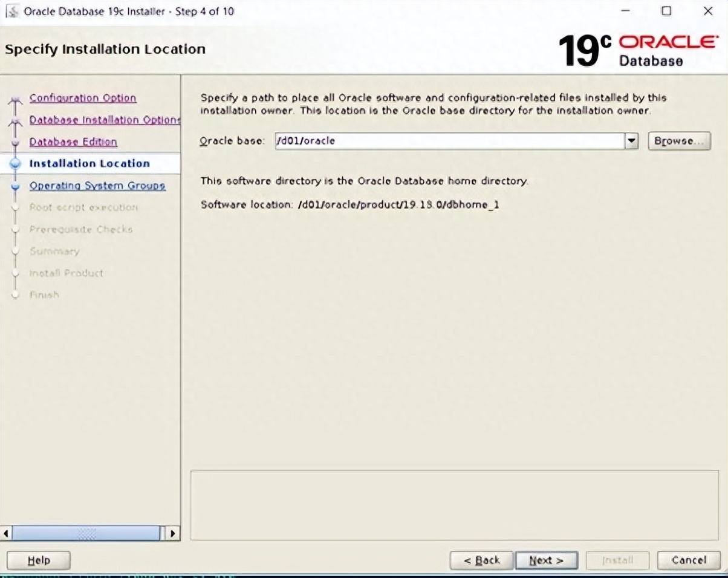Maximize the installer window
The width and height of the screenshot is (728, 578).
[x=666, y=11]
